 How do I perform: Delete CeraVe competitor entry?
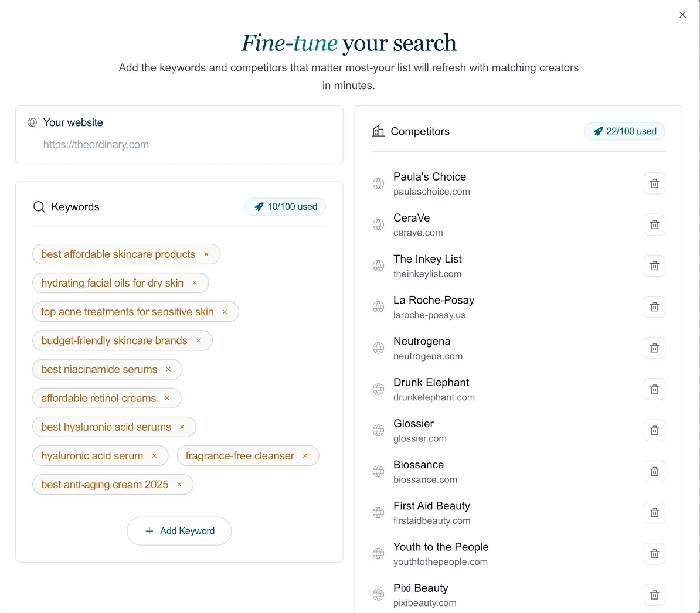tap(654, 224)
